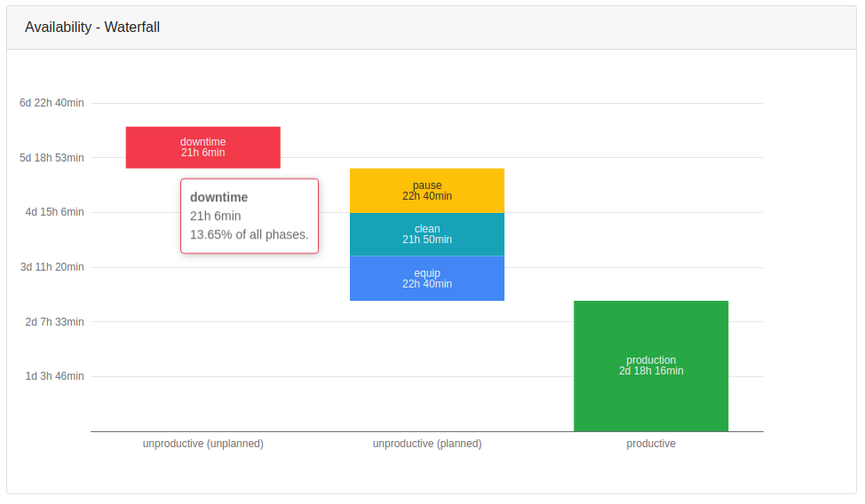This screenshot has width=865, height=504.
Task: Click the '1d 3h 46min' y-axis label
Action: pyautogui.click(x=54, y=376)
